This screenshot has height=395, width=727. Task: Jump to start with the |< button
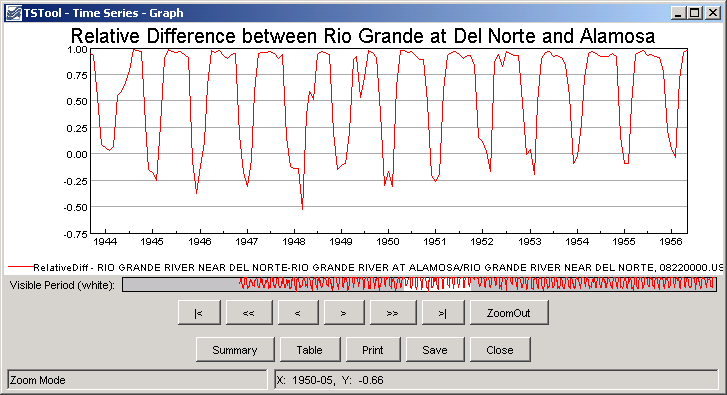[199, 313]
